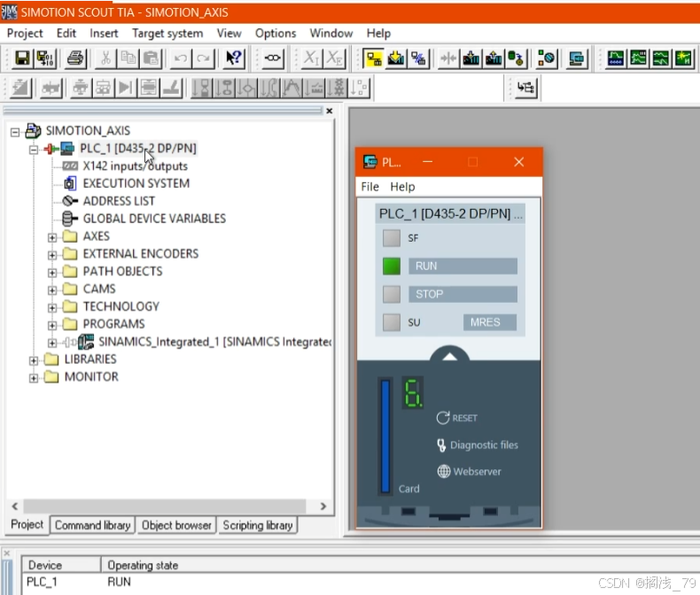Viewport: 700px width, 595px height.
Task: Expand the MONITOR folder
Action: tap(34, 378)
